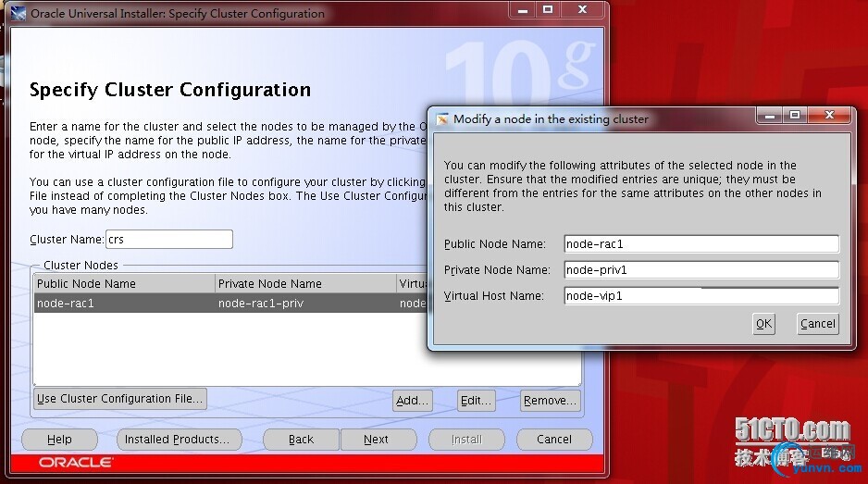Screen dimensions: 868x484
Task: Close the Oracle Universal Installer window
Action: point(582,10)
